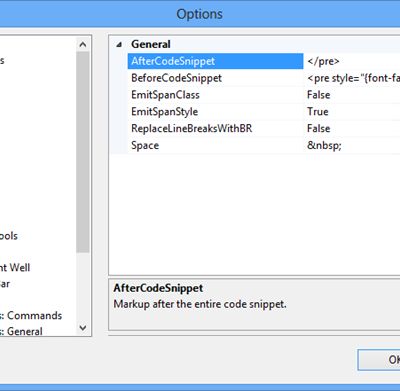Select the tree item ending in ools

[9, 236]
